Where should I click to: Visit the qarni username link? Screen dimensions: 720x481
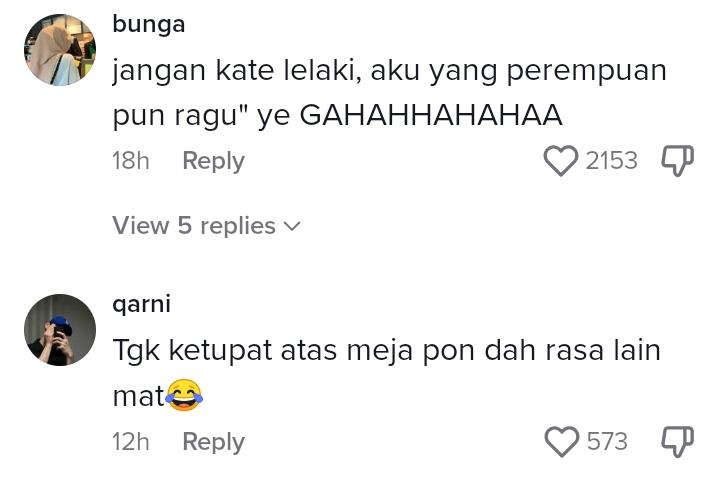pyautogui.click(x=141, y=304)
